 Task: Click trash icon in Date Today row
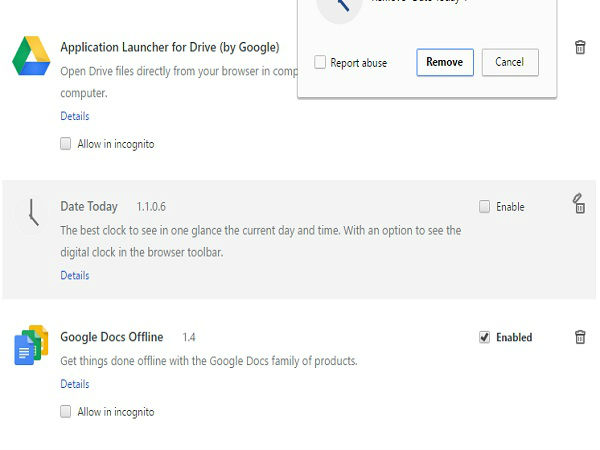(579, 204)
